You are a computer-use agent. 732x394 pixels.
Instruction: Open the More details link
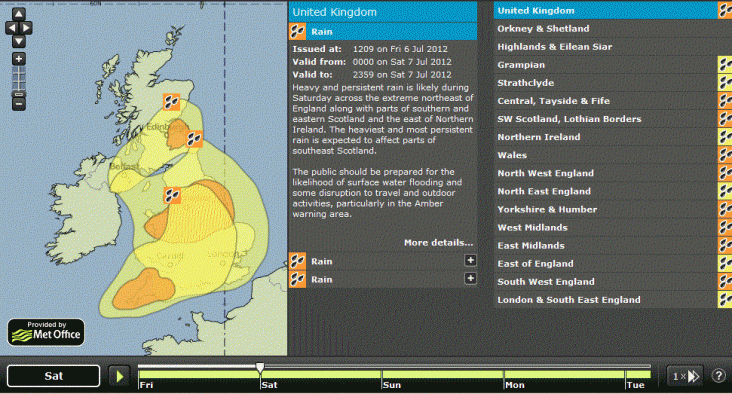coord(438,243)
